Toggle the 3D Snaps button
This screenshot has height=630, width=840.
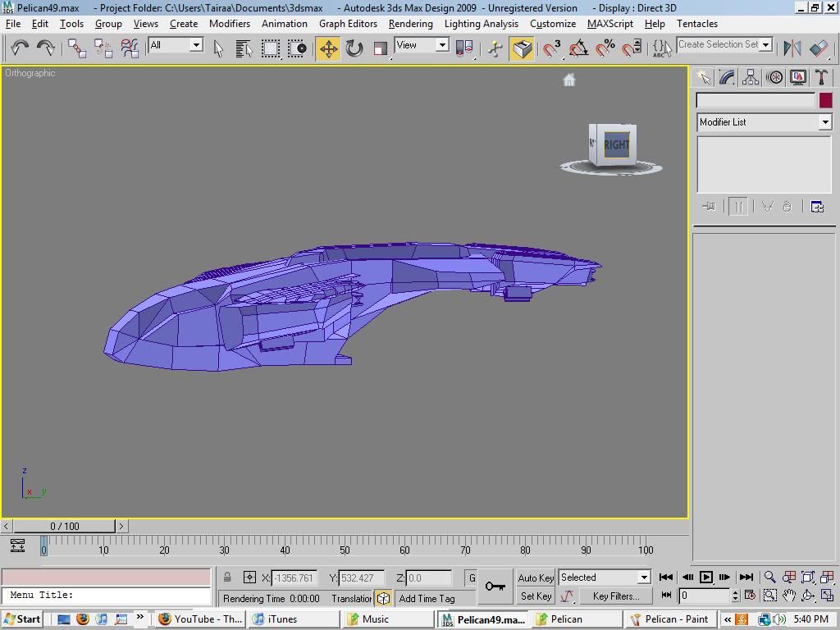552,48
